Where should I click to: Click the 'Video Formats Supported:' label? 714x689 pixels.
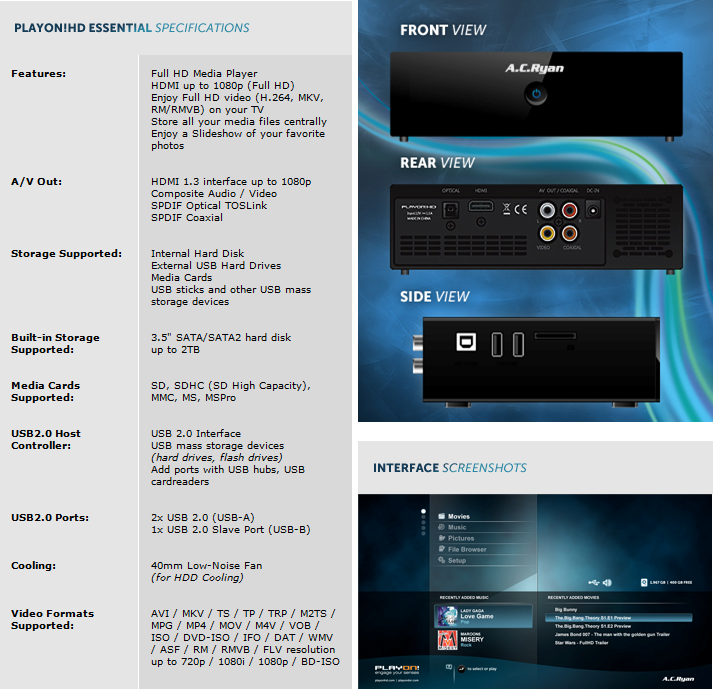[52, 619]
